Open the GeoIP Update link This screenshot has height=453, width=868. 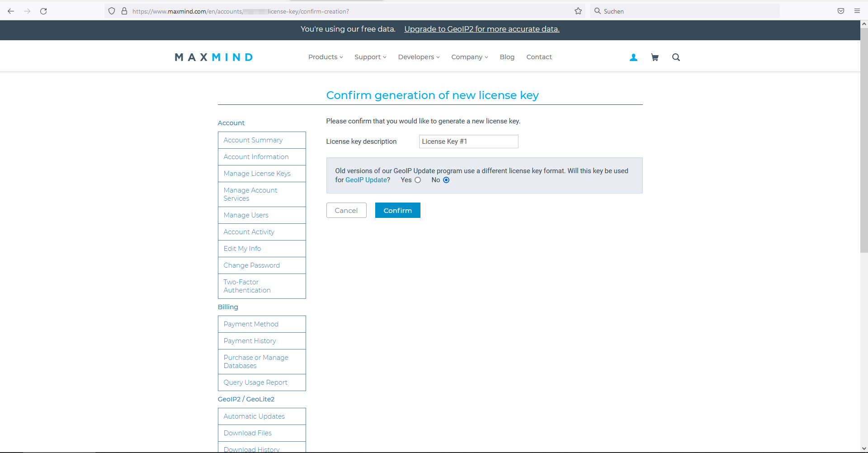pyautogui.click(x=366, y=180)
